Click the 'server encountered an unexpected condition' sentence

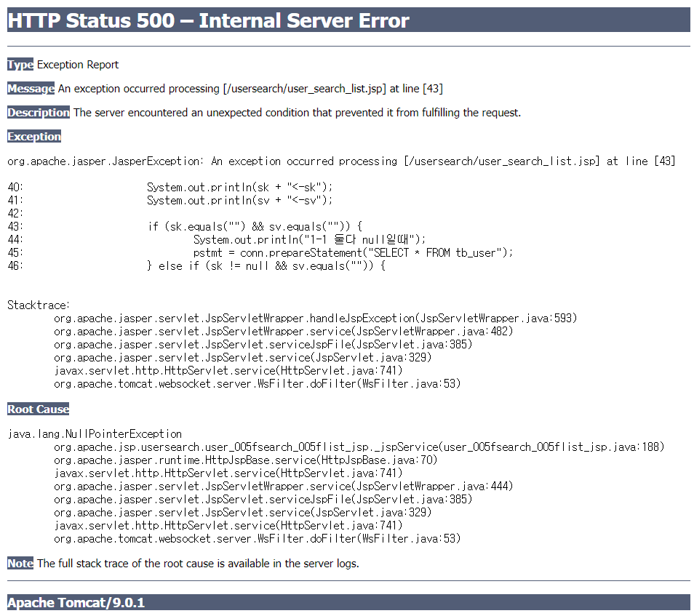click(297, 113)
